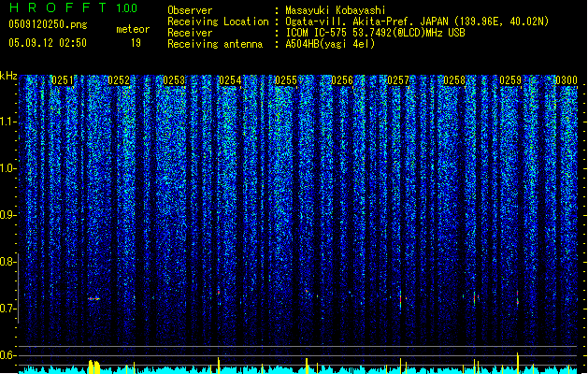The width and height of the screenshot is (588, 374).
Task: Click the Observer label
Action: tap(190, 10)
